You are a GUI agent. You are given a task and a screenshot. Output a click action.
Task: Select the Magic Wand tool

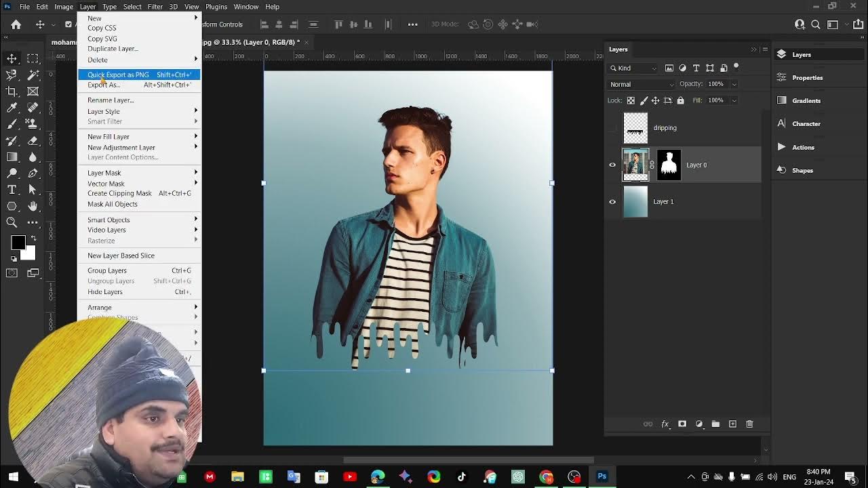[33, 75]
